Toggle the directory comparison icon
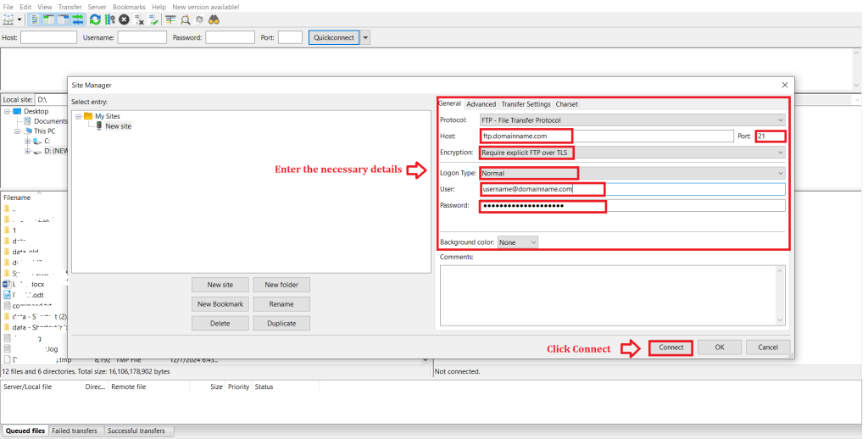Image resolution: width=868 pixels, height=439 pixels. click(x=186, y=20)
